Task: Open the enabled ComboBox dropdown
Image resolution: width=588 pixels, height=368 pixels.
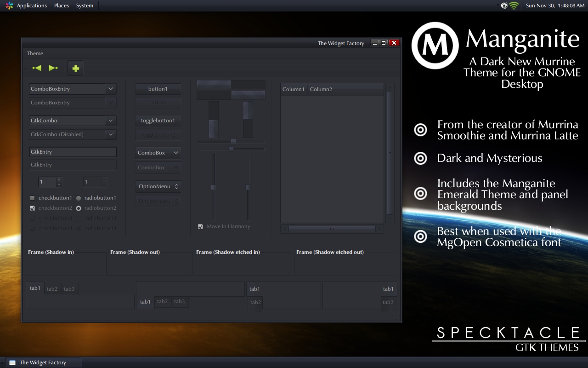Action: point(158,153)
